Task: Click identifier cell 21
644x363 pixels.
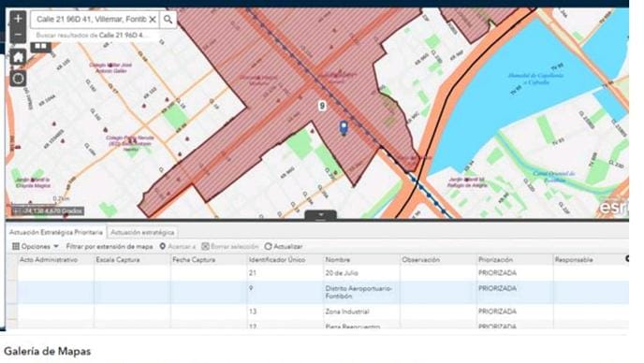Action: 285,273
